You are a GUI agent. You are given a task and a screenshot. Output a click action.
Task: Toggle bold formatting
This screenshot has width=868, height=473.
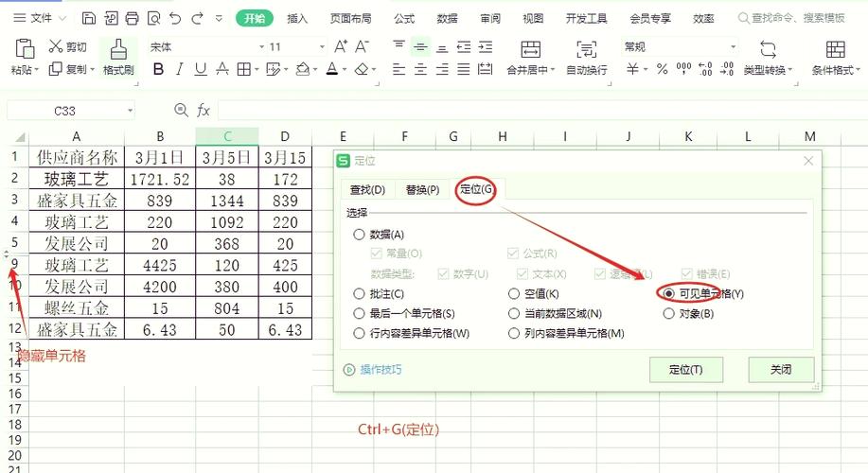point(158,69)
